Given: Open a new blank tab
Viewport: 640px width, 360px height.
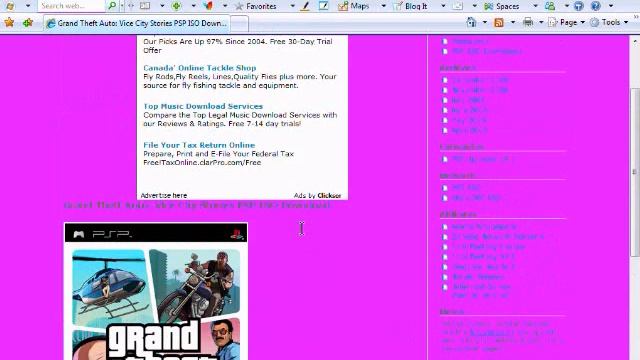Looking at the screenshot, I should pyautogui.click(x=239, y=24).
